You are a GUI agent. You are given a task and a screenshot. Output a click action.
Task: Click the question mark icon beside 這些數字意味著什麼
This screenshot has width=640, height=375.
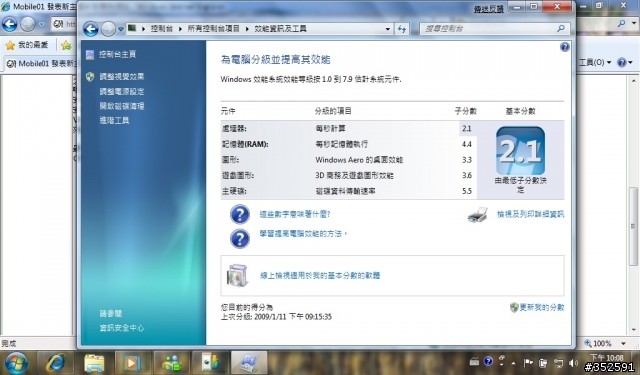click(240, 214)
